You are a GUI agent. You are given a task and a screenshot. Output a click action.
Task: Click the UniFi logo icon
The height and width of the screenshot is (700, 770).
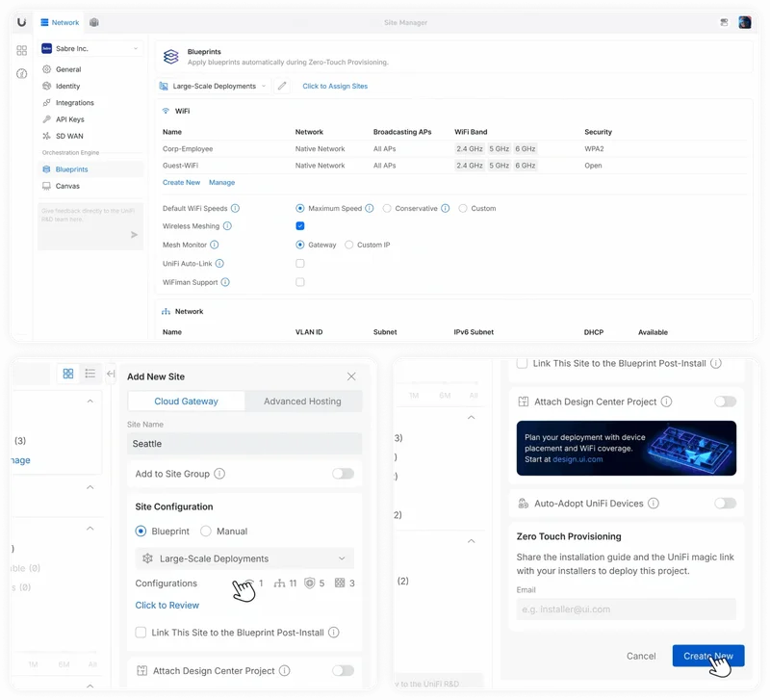[21, 22]
